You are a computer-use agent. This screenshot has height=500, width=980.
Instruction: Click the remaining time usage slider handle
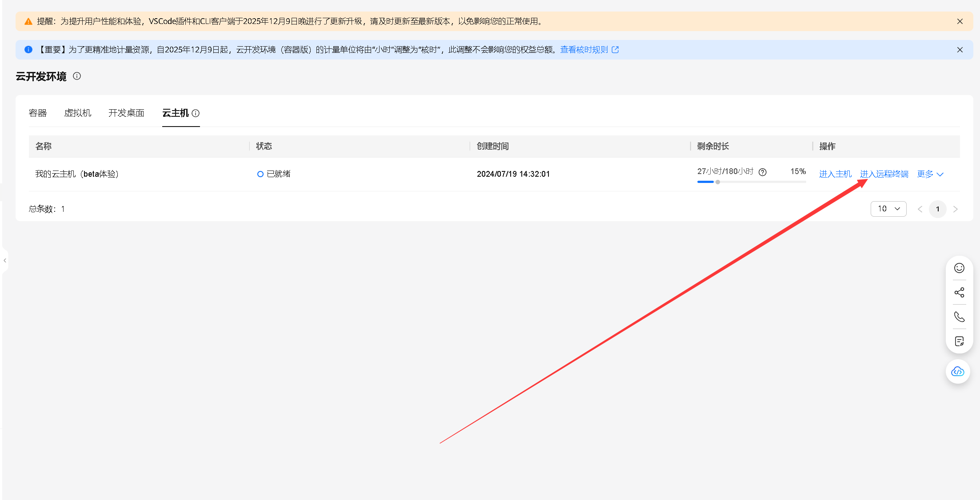pos(717,182)
